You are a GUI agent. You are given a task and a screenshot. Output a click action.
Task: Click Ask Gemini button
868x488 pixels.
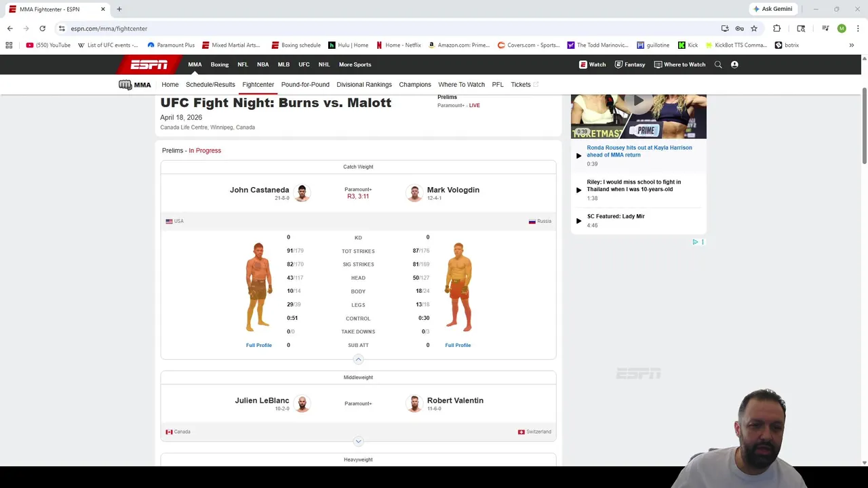click(772, 9)
